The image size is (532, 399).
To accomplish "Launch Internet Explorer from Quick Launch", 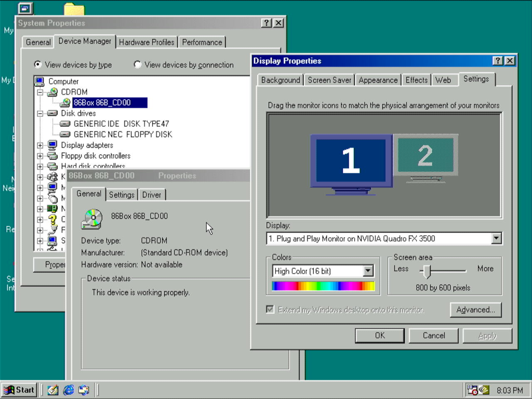I will [68, 390].
